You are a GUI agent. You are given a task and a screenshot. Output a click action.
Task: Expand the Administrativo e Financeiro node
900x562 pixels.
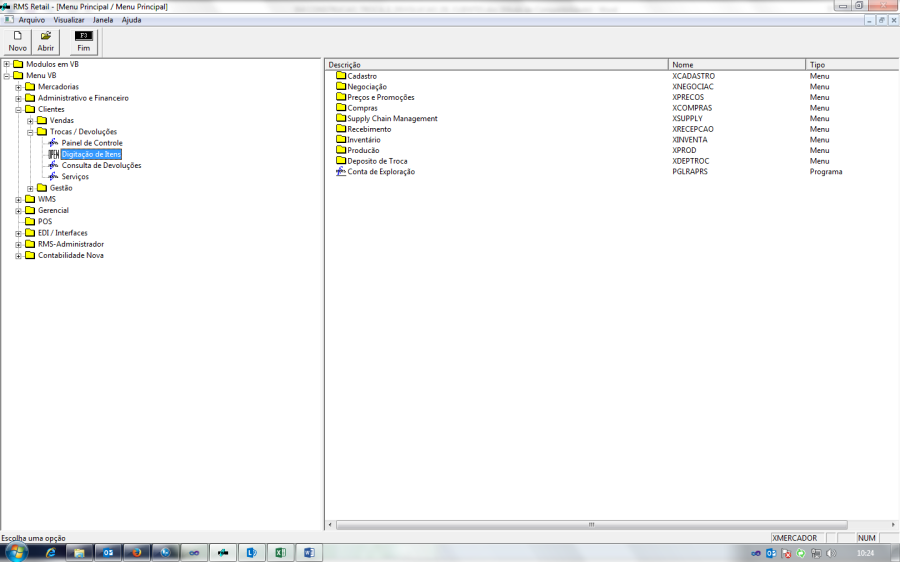[18, 99]
